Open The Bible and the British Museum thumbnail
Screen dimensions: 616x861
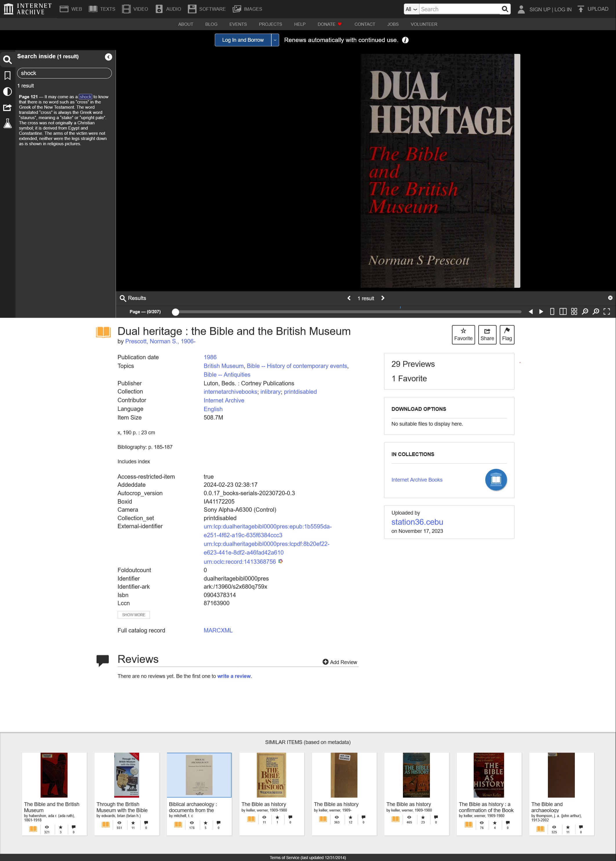point(54,775)
